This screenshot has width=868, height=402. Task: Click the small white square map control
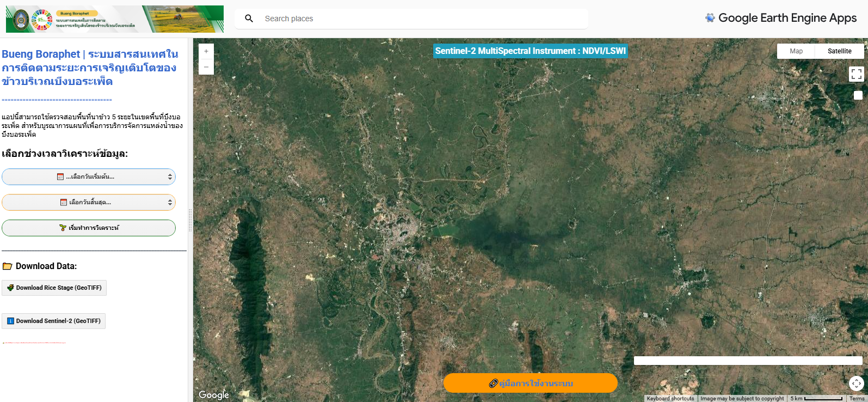(x=858, y=95)
